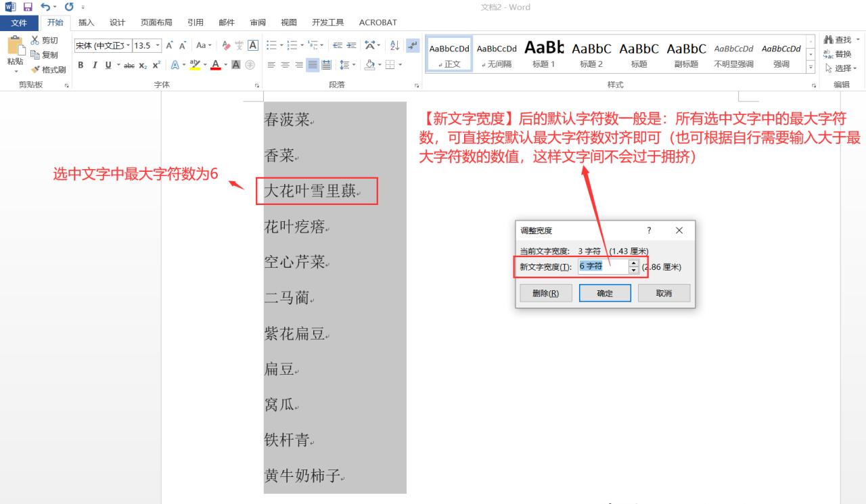
Task: Open the font size dropdown
Action: (x=158, y=45)
